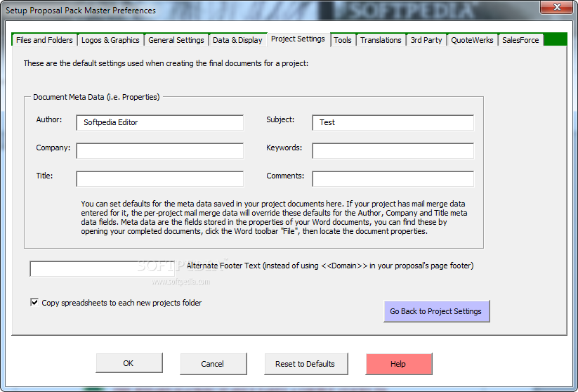
Task: Click inside the Title input field
Action: pos(159,178)
